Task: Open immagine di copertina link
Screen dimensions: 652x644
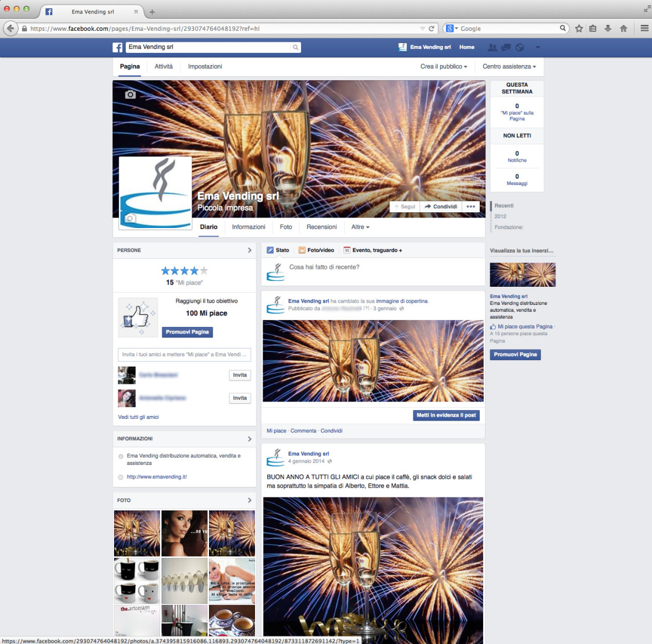Action: coord(402,301)
